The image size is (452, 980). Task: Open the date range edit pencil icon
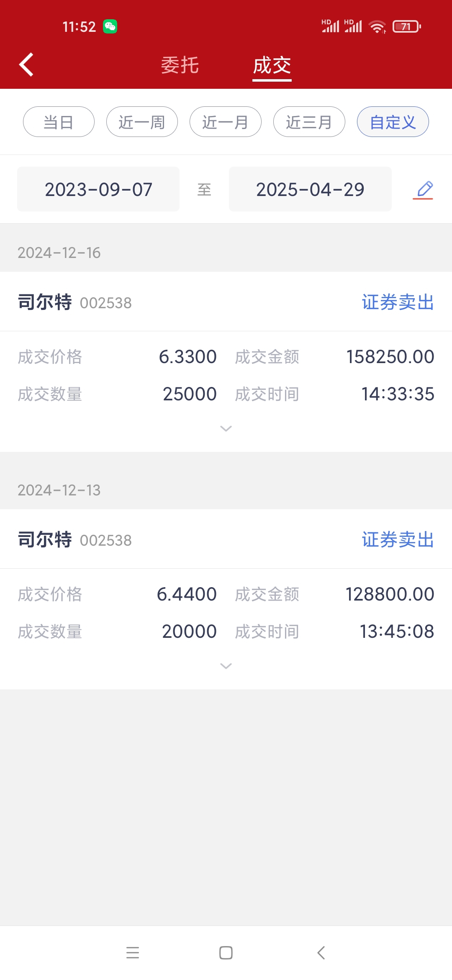click(x=424, y=190)
